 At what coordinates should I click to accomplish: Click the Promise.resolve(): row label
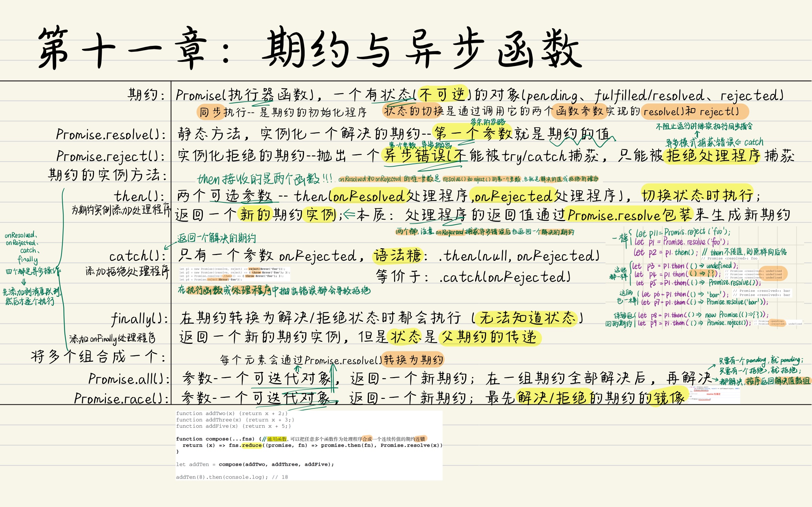point(111,134)
